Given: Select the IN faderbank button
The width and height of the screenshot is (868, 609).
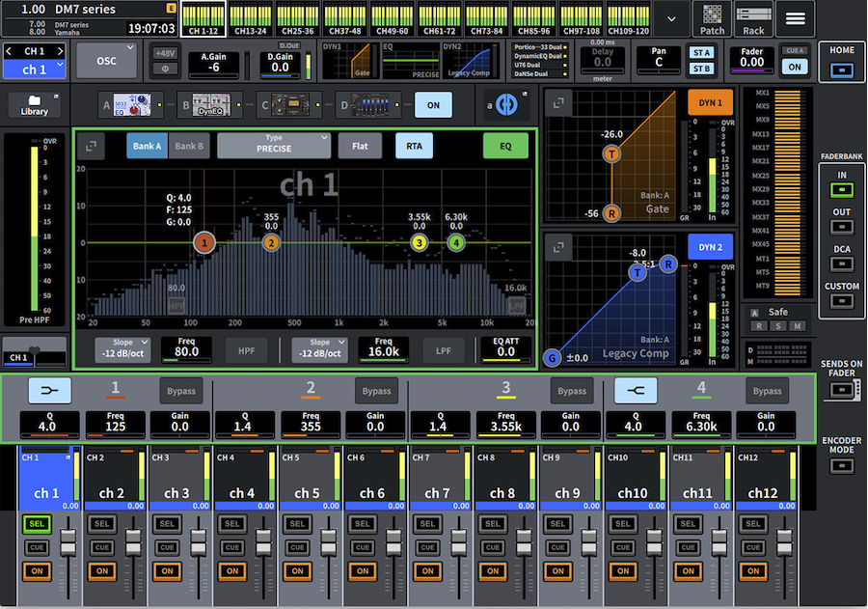Looking at the screenshot, I should pos(840,190).
